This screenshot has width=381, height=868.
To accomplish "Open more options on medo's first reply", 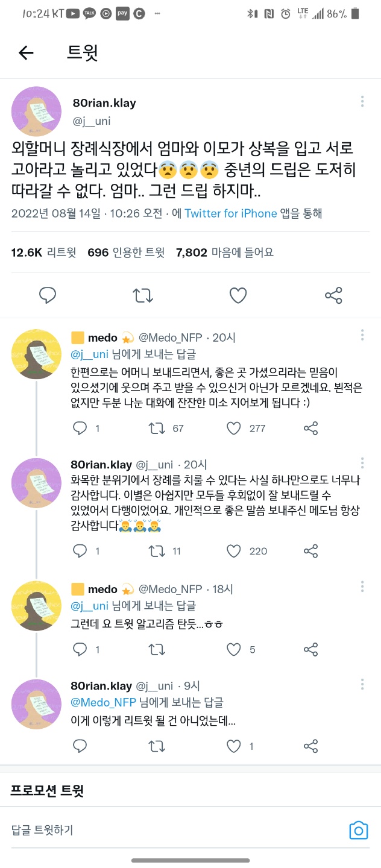I will 362,335.
